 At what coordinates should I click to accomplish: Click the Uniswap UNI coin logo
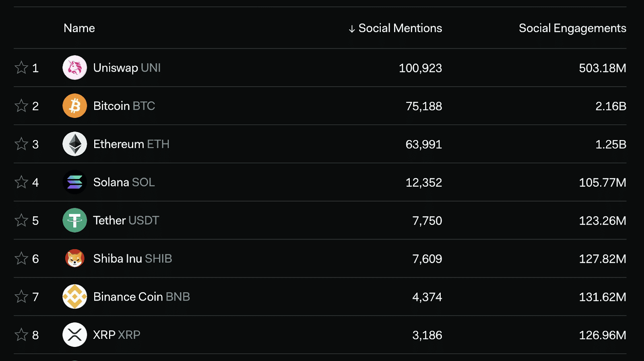[75, 68]
